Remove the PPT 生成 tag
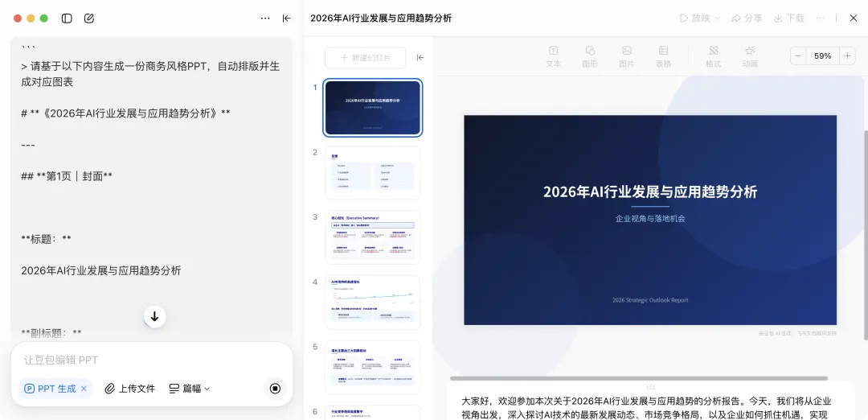 coord(84,389)
